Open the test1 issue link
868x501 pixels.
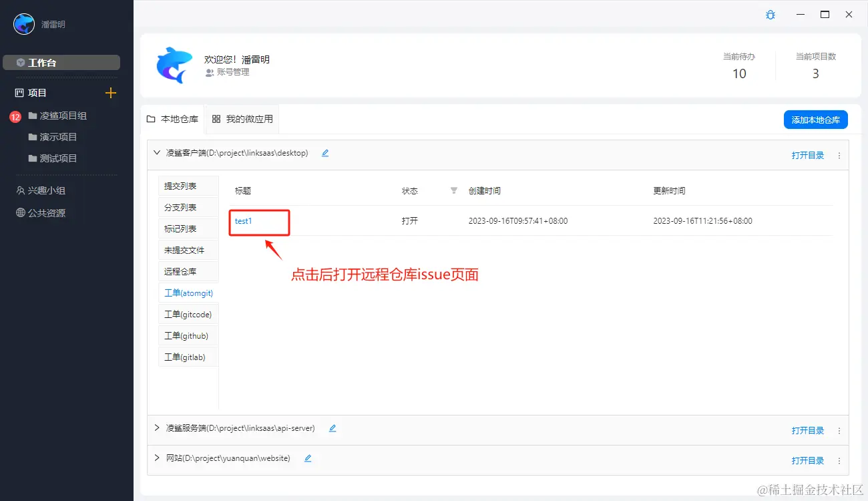click(x=244, y=221)
